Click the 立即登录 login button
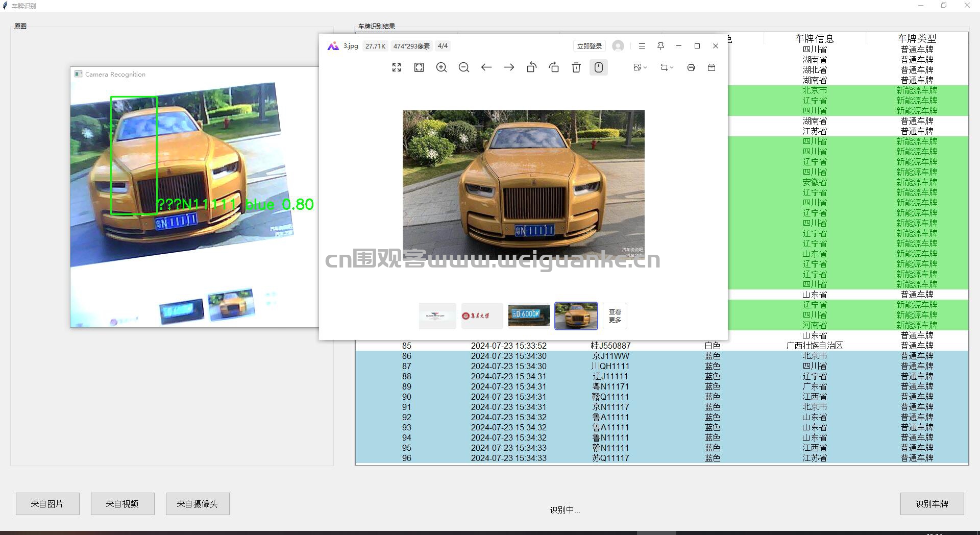980x535 pixels. (x=590, y=46)
